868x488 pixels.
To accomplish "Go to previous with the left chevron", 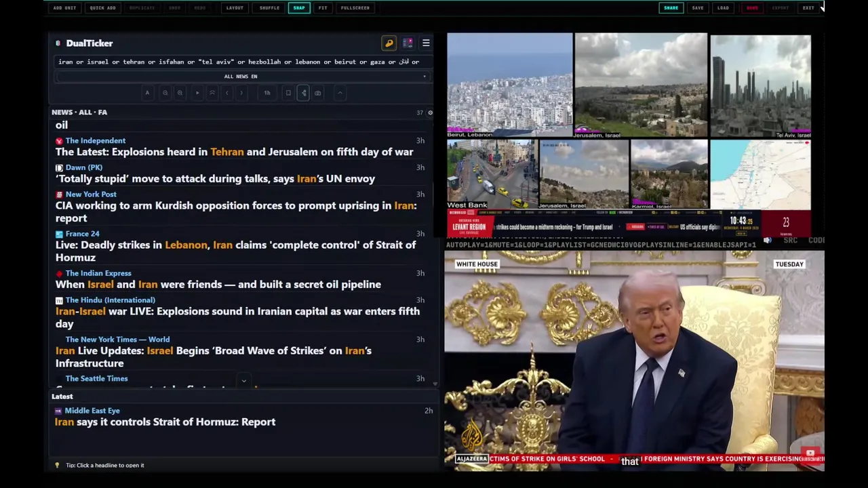I will click(227, 93).
